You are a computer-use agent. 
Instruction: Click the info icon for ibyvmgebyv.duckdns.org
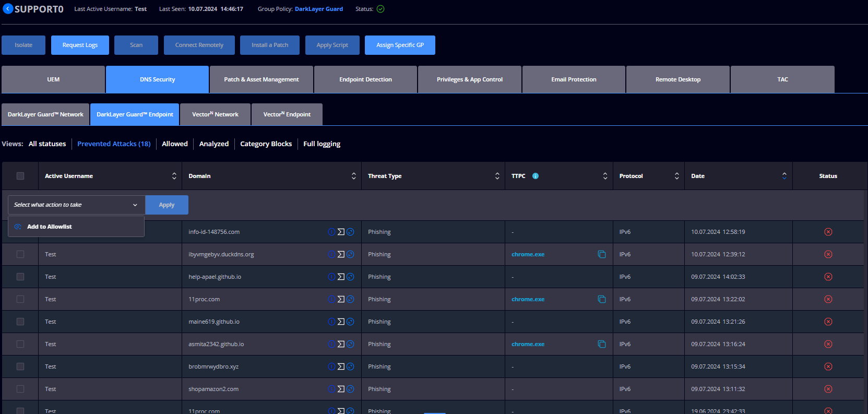(331, 254)
